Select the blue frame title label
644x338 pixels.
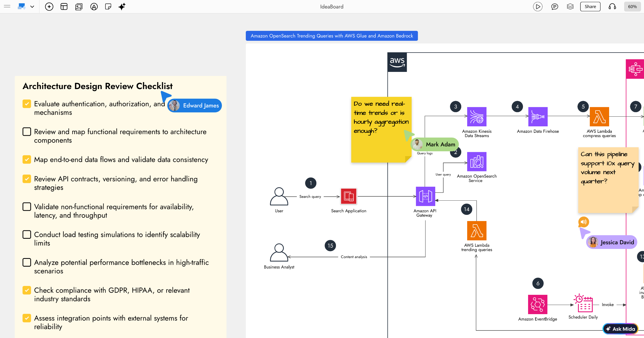click(332, 36)
